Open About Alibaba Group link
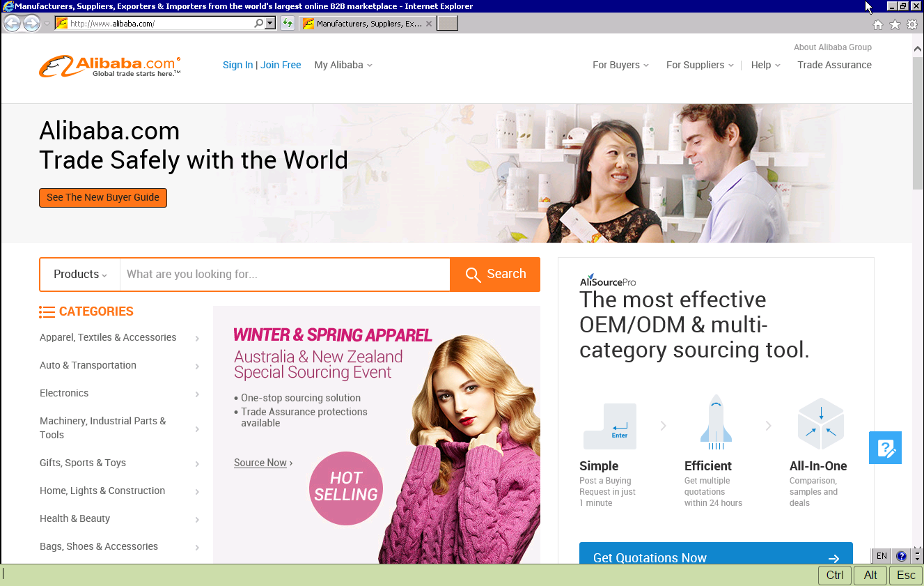 coord(833,47)
